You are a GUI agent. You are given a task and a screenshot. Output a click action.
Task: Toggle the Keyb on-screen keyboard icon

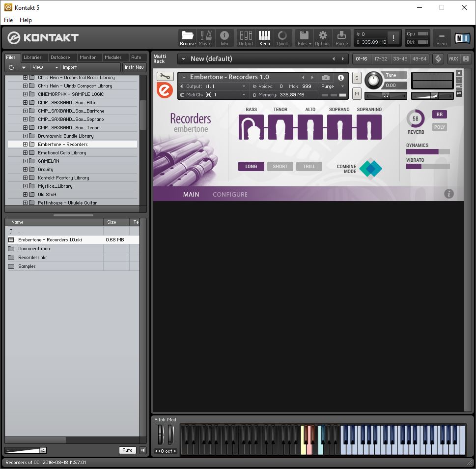[x=264, y=38]
